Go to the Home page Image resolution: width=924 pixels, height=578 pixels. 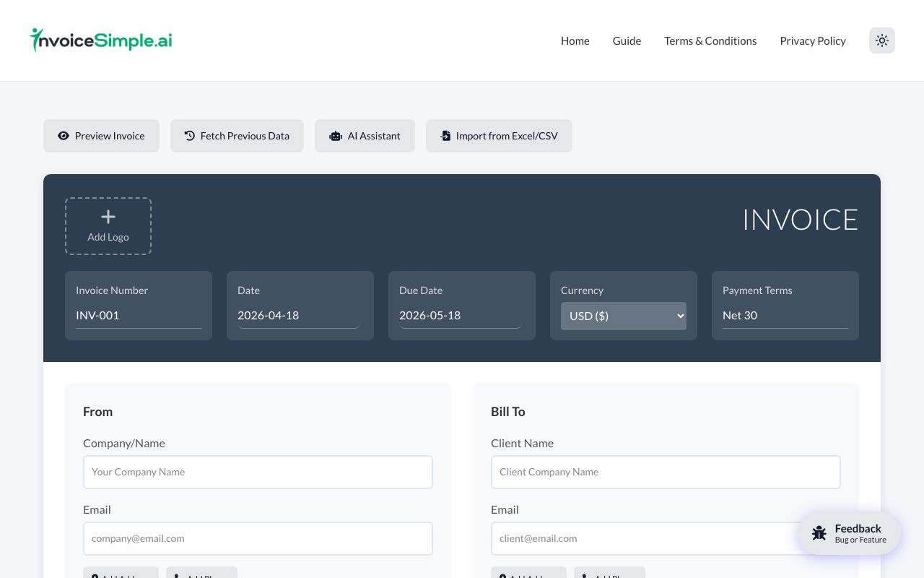[x=575, y=40]
